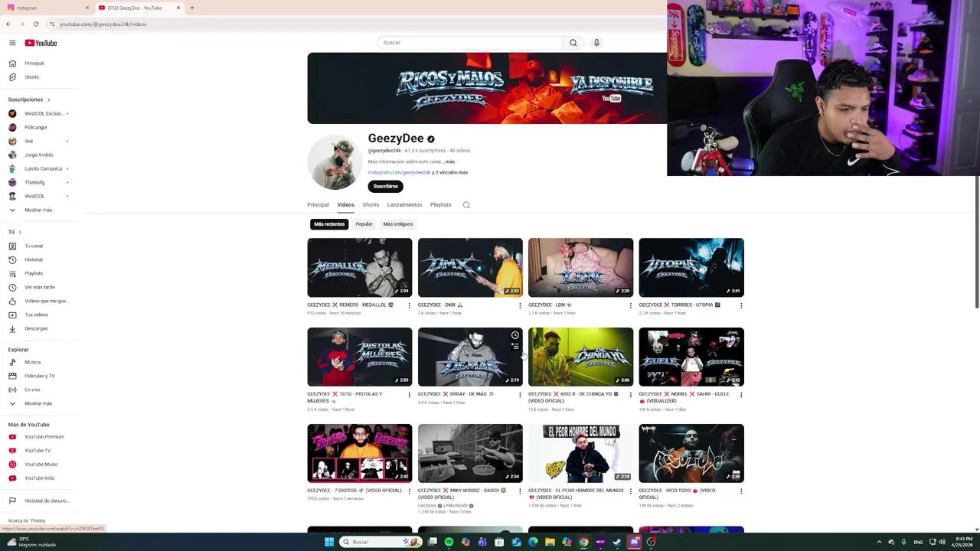This screenshot has width=980, height=551.
Task: Open options menu for TORRES - UTOPIA video
Action: (741, 306)
